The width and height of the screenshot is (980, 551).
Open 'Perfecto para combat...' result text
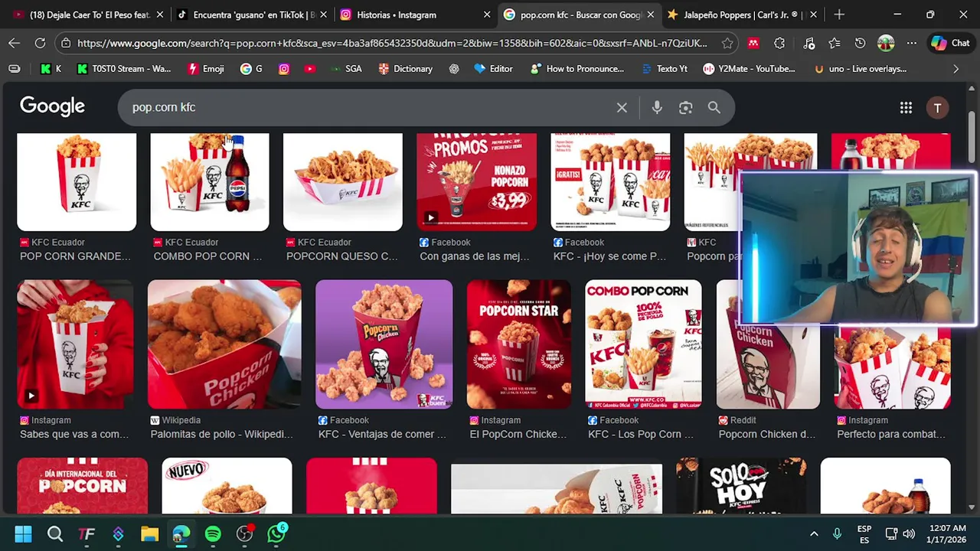point(891,434)
